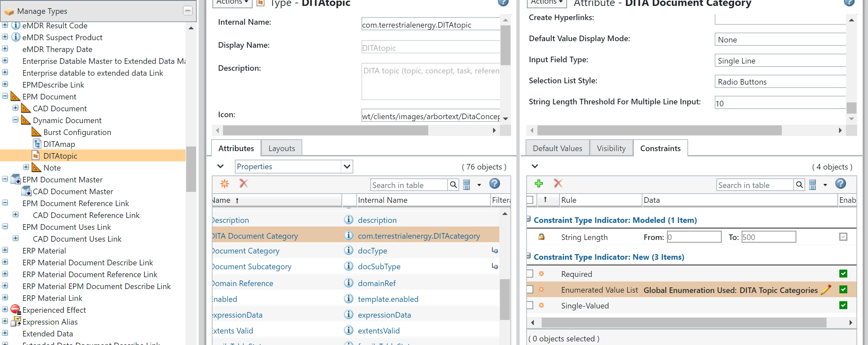Click the Experienced Effect red icon
868x345 pixels.
15,309
